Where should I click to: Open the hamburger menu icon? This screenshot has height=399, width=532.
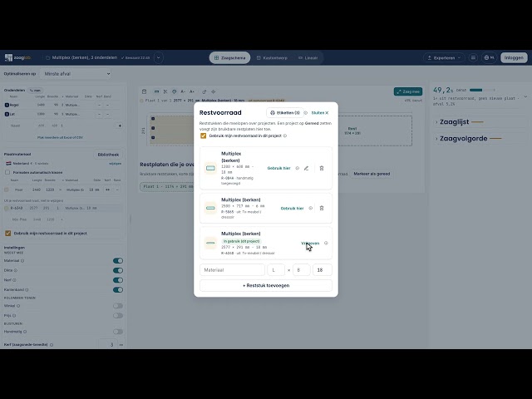pyautogui.click(x=473, y=57)
